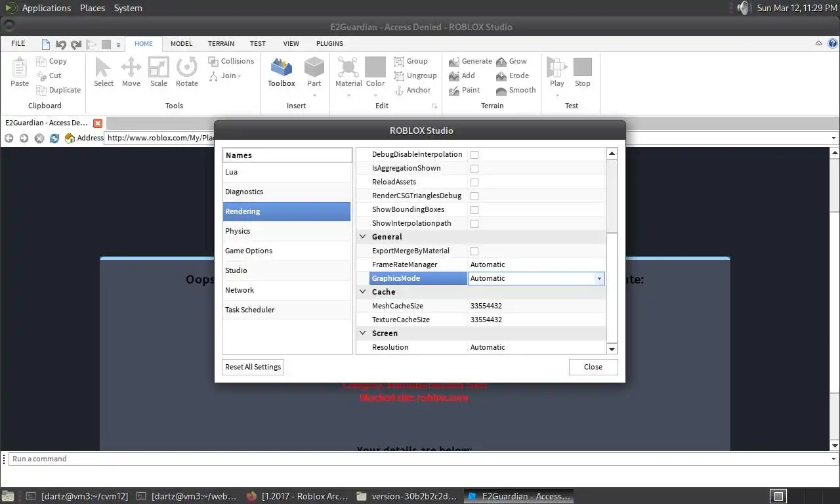Select the terrain Smooth tool
840x504 pixels.
coord(516,90)
